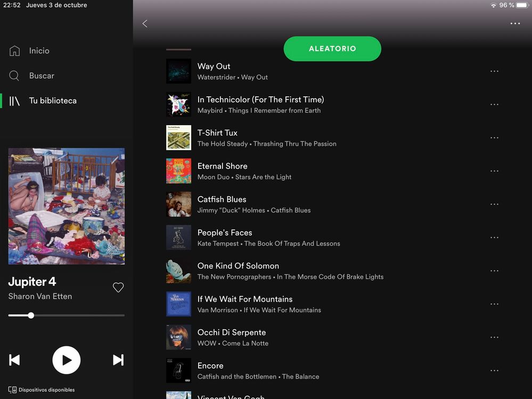The width and height of the screenshot is (532, 399).
Task: Click the If We Wait For Mountains cover
Action: (178, 304)
